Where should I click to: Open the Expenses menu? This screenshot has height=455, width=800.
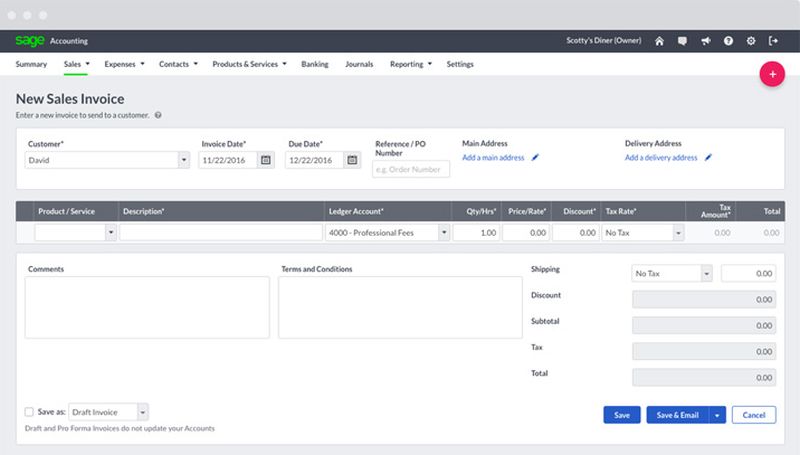click(x=124, y=64)
